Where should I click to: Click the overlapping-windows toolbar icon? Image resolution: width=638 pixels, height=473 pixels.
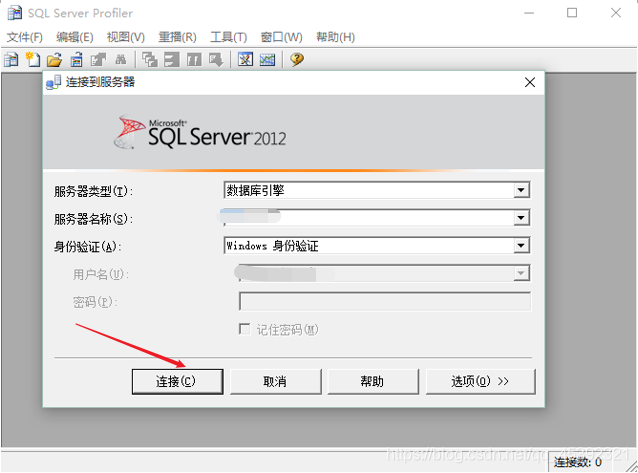pyautogui.click(x=150, y=60)
